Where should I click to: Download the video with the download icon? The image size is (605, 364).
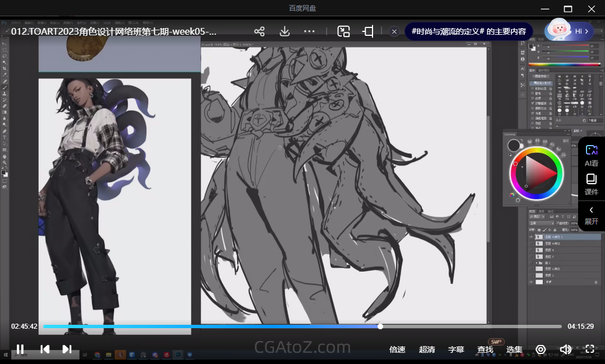[285, 31]
